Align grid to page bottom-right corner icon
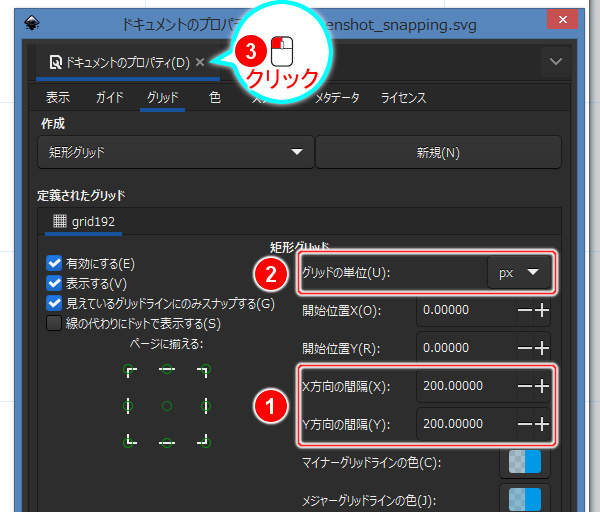Viewport: 600px width, 512px height. (204, 441)
